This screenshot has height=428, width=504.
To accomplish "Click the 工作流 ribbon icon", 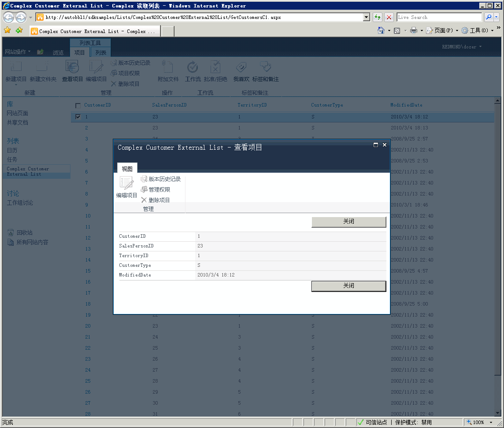I will [x=193, y=67].
